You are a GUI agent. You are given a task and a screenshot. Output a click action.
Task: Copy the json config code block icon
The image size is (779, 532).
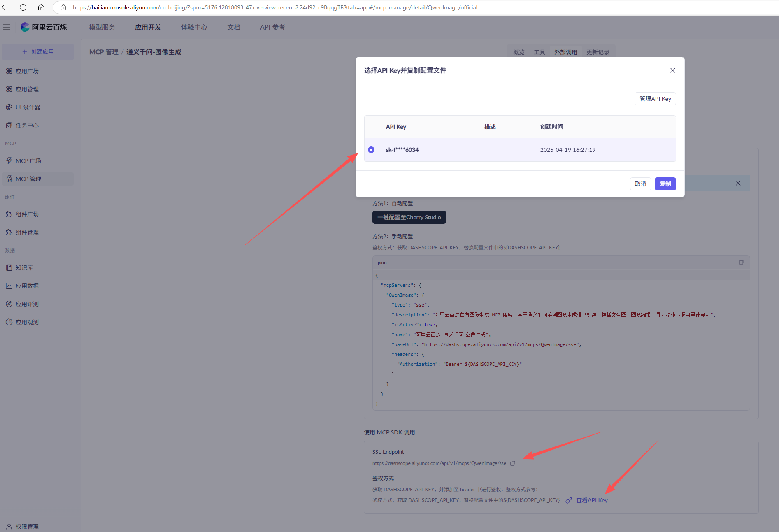click(x=741, y=262)
